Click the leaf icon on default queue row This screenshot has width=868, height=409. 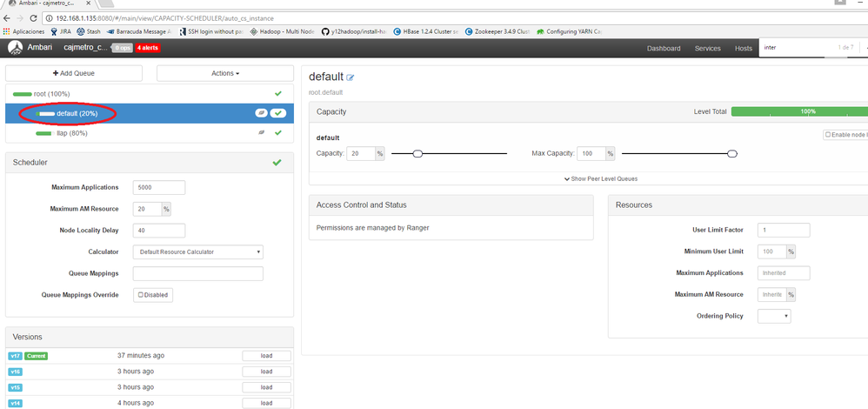pyautogui.click(x=261, y=113)
